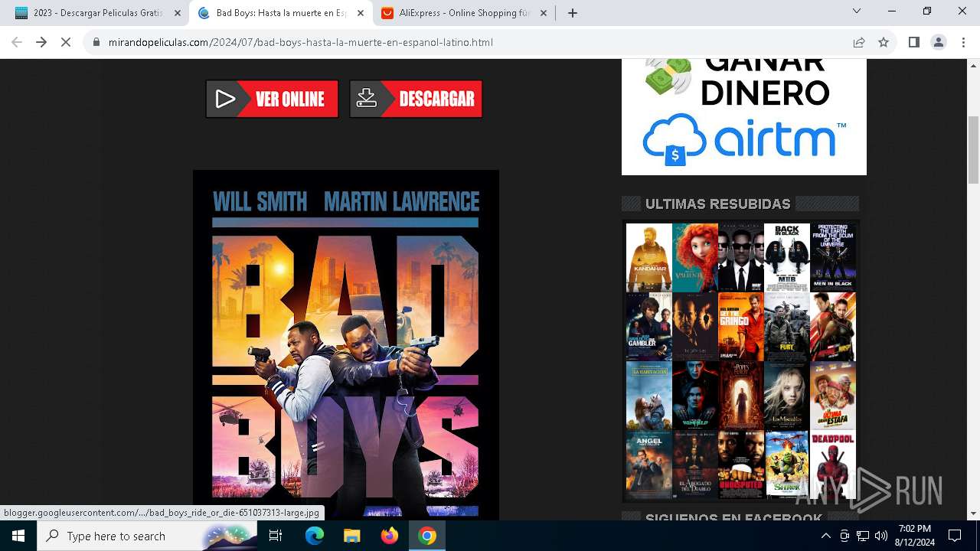Go forward one page in history

(x=41, y=42)
